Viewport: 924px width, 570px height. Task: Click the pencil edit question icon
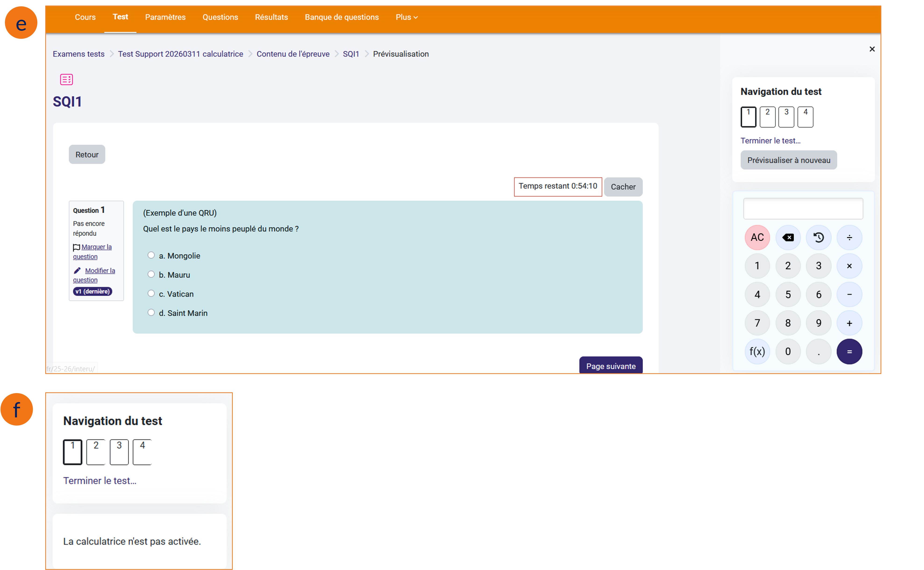pyautogui.click(x=77, y=270)
